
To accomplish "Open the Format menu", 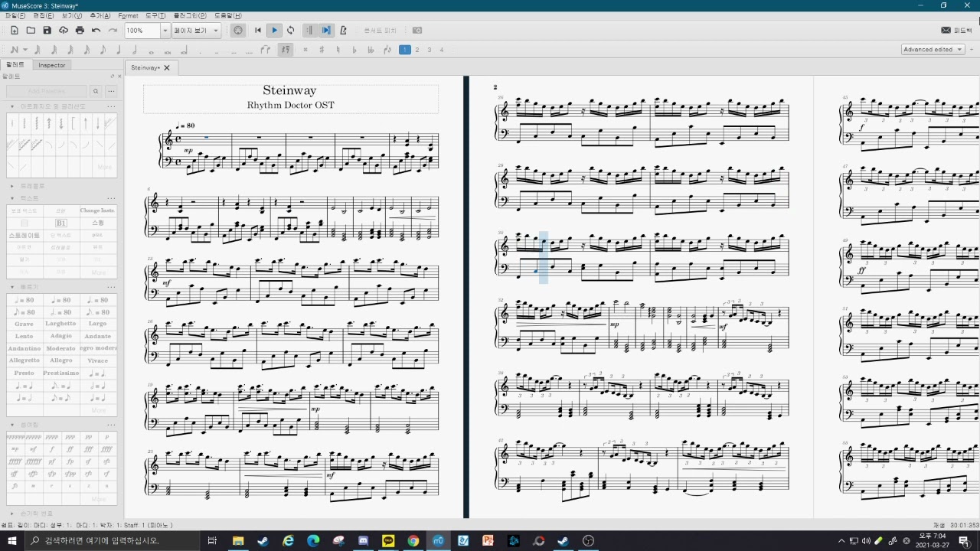I will pyautogui.click(x=129, y=15).
